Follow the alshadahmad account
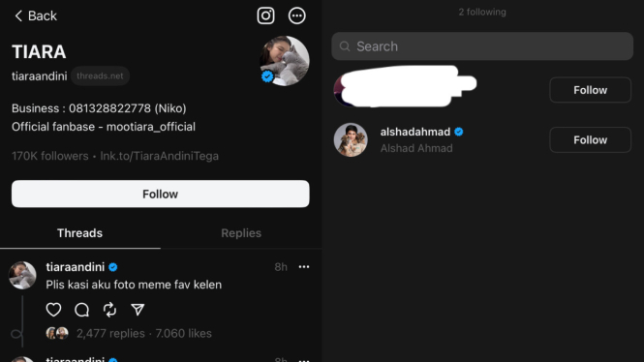 [590, 140]
